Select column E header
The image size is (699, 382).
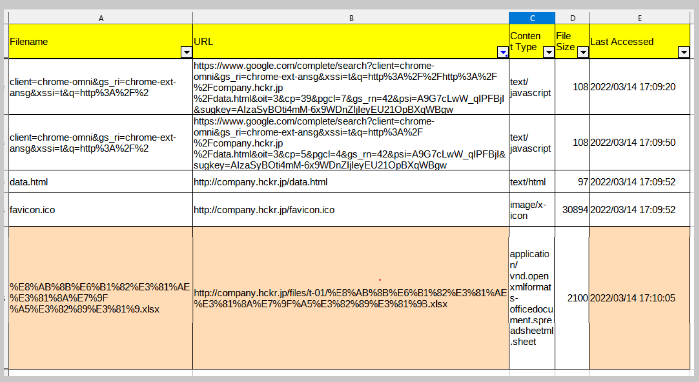639,18
